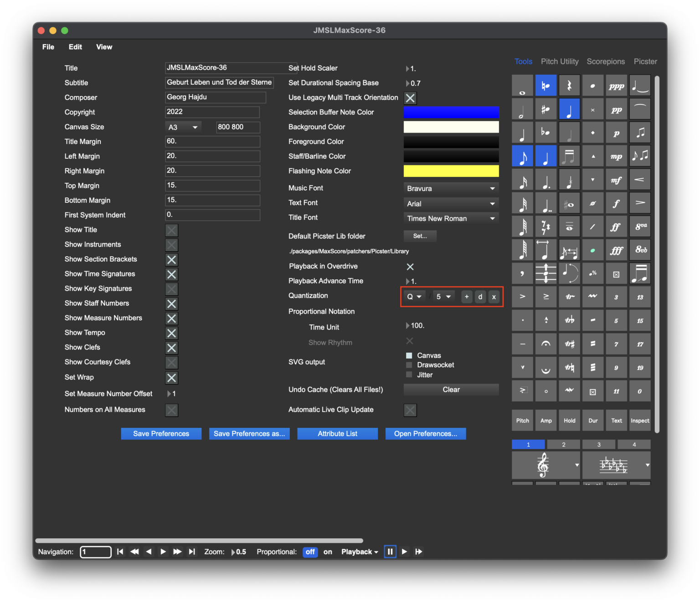Open the Music Font dropdown

point(450,188)
